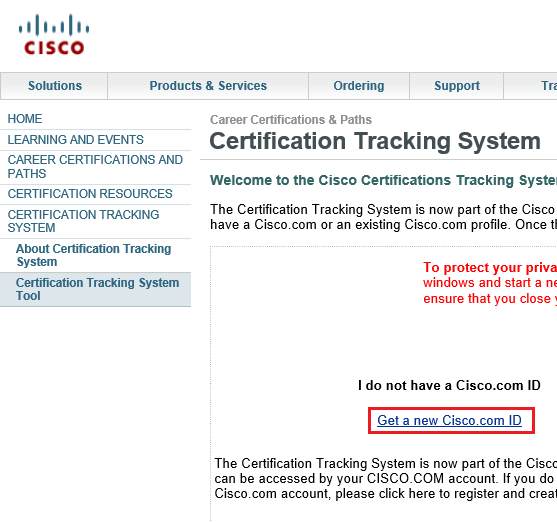Open CAREER CERTIFICATIONS AND PATHS link
557x522 pixels.
coord(95,167)
